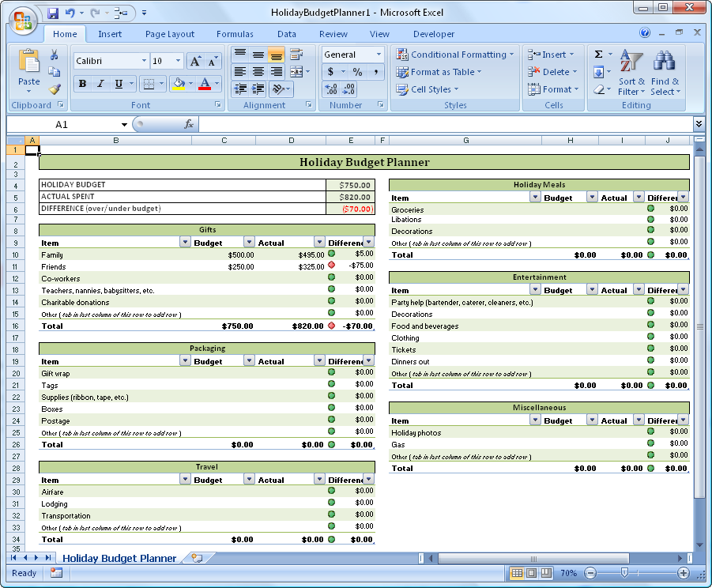
Task: Click Insert in the Cells group
Action: tap(551, 55)
